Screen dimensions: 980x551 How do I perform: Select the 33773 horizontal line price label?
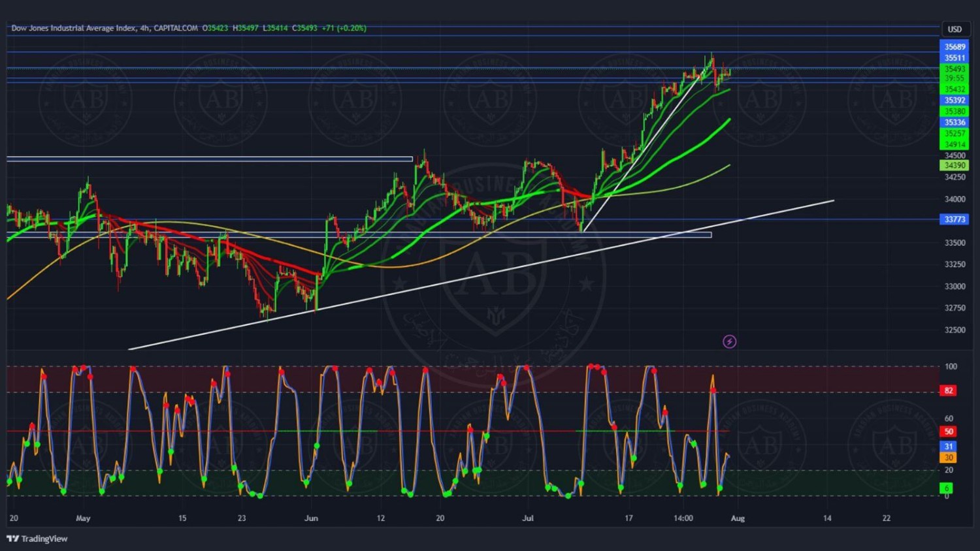click(x=955, y=219)
